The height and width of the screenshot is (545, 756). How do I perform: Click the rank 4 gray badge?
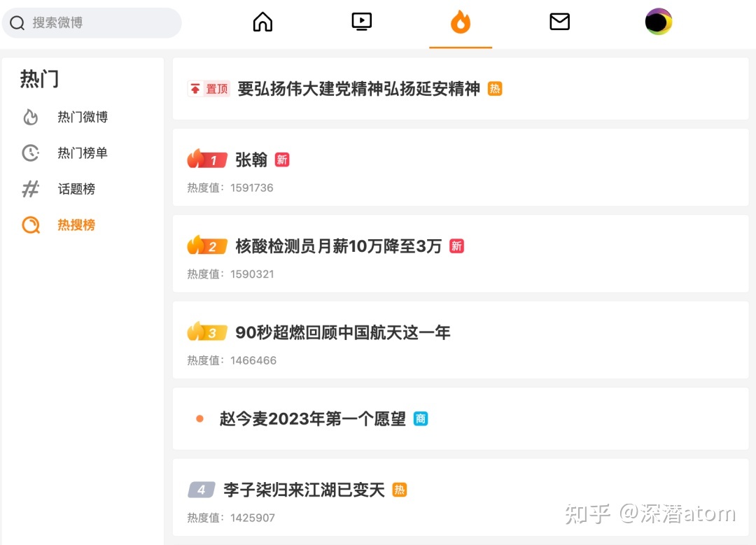pos(201,490)
